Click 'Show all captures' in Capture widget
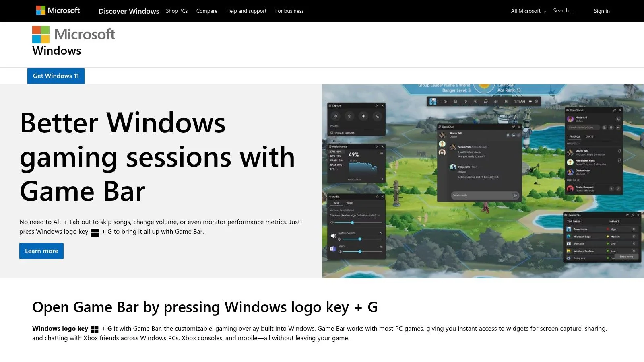Image resolution: width=644 pixels, height=362 pixels. point(343,133)
